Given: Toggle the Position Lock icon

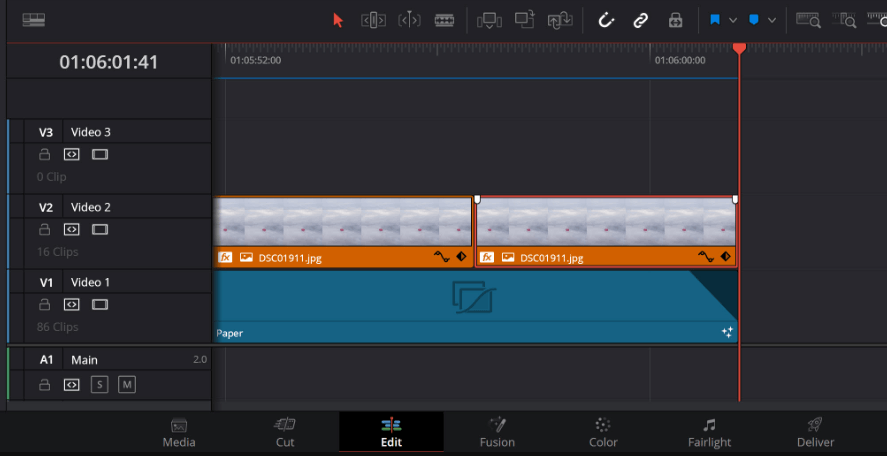Looking at the screenshot, I should pos(675,20).
